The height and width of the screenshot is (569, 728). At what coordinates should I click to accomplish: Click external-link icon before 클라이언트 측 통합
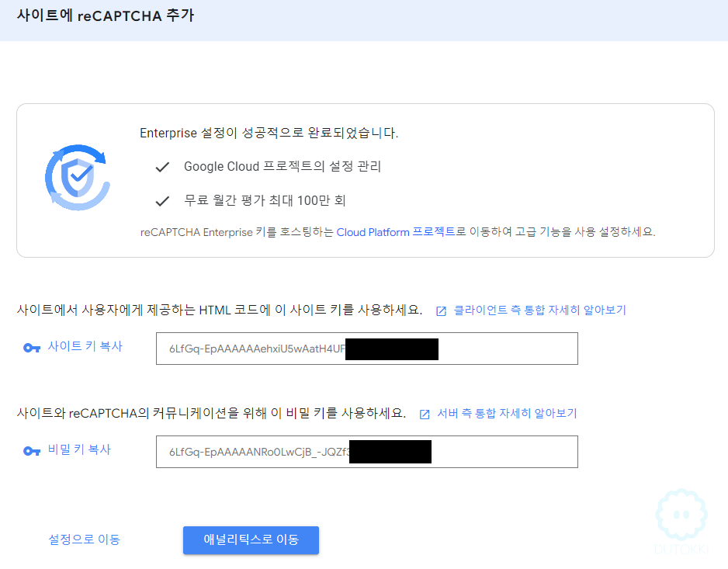click(x=441, y=311)
